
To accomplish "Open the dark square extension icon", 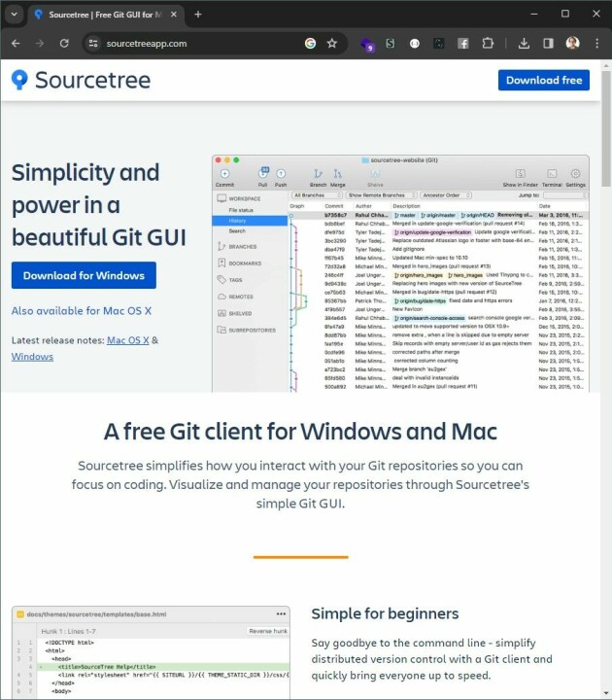I will click(439, 44).
